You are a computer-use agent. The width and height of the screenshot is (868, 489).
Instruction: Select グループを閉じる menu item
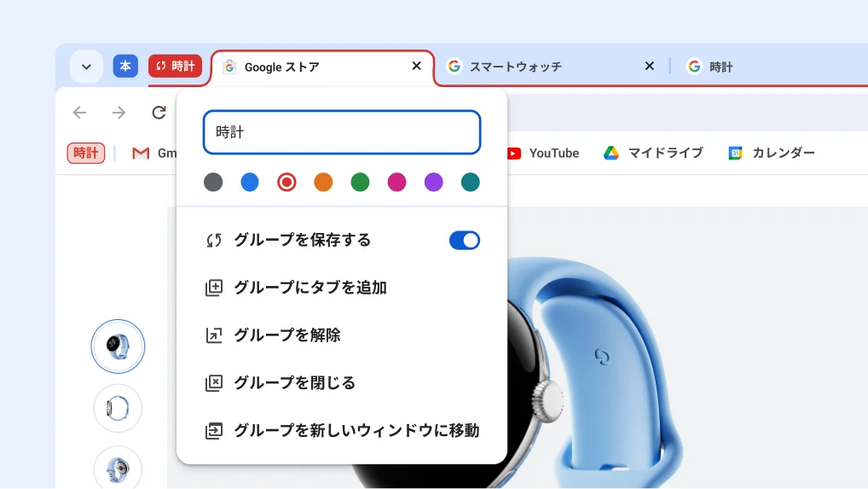click(342, 382)
